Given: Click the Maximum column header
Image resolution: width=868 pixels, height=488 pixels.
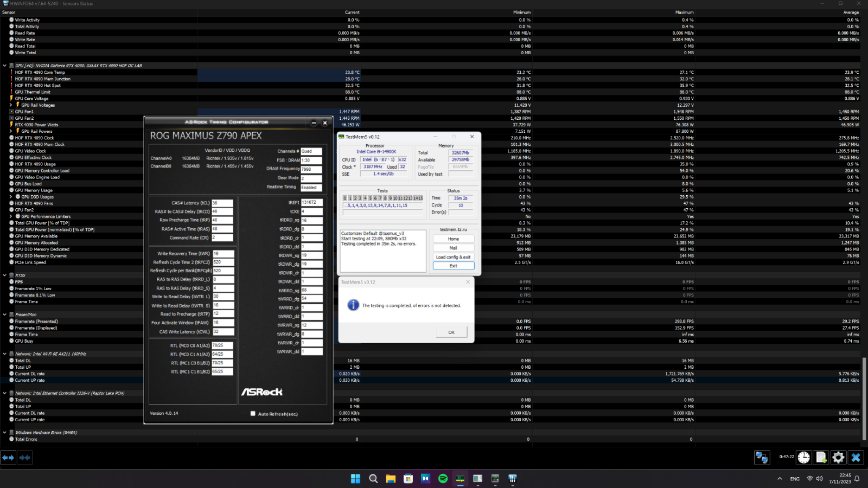Looking at the screenshot, I should tap(684, 12).
